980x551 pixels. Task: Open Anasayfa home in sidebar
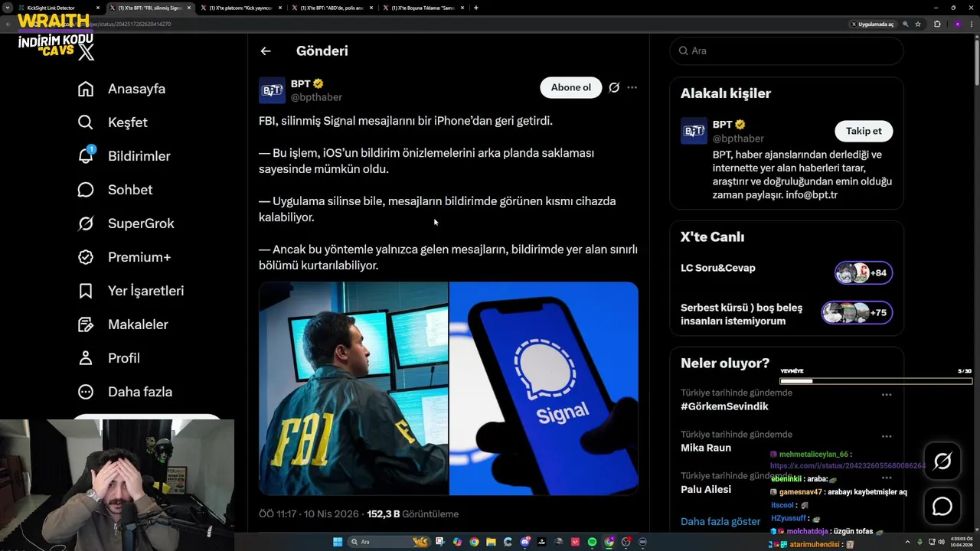(x=122, y=89)
